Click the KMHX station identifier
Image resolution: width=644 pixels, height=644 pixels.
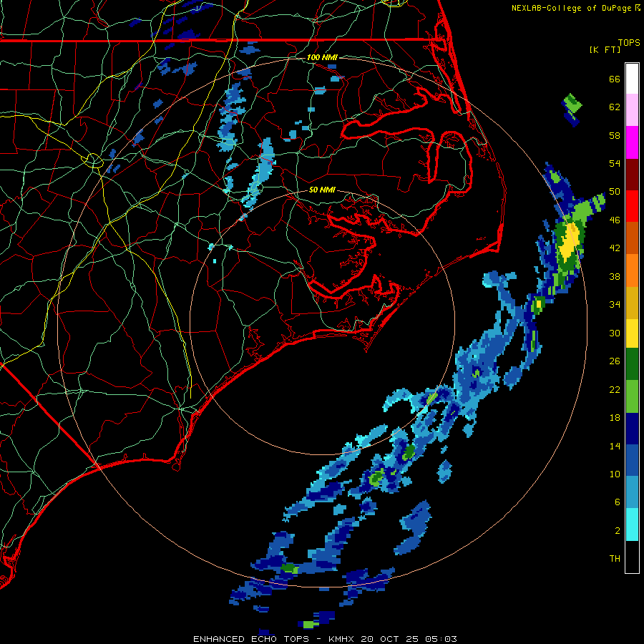point(342,639)
